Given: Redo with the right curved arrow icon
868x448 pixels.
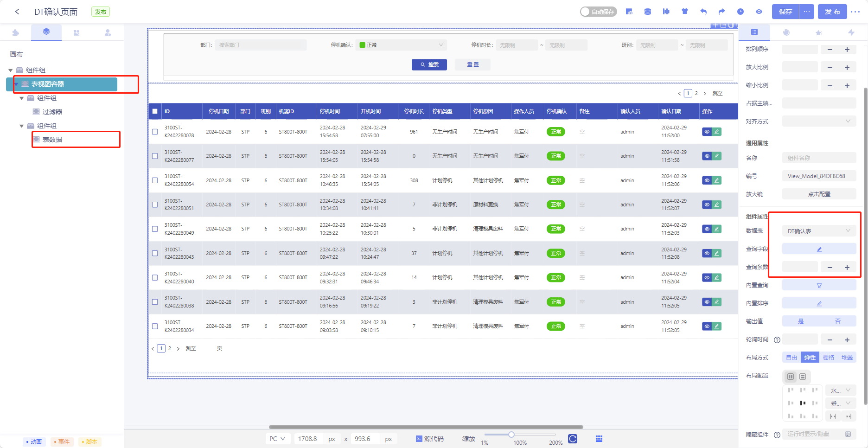Looking at the screenshot, I should pyautogui.click(x=722, y=12).
